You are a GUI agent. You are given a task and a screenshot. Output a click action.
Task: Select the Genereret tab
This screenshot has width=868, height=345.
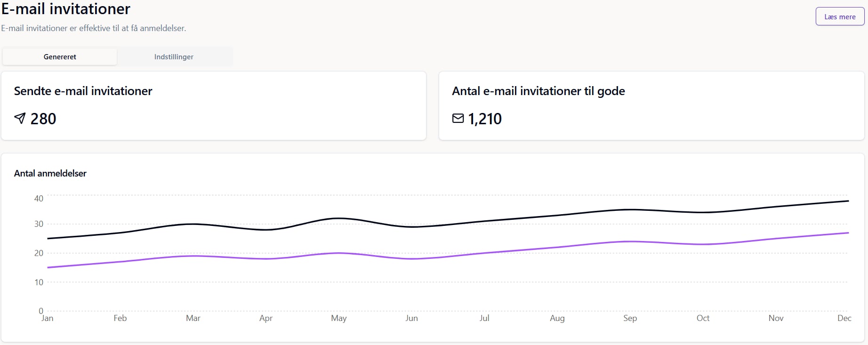[60, 56]
